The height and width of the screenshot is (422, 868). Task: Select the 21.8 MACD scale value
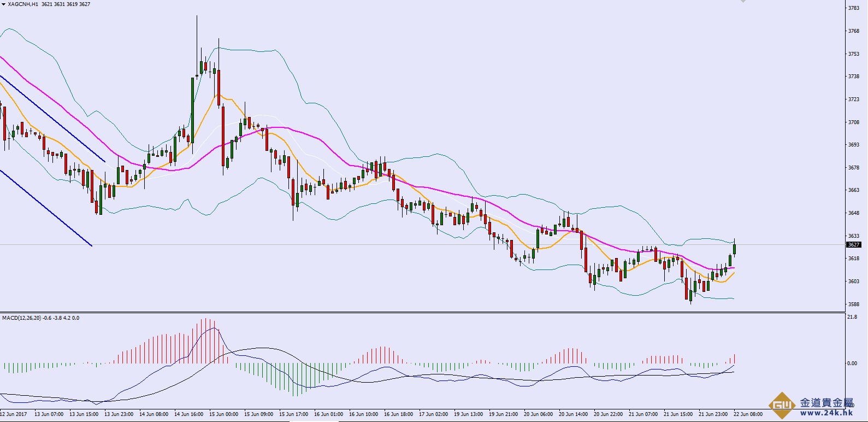pos(853,317)
